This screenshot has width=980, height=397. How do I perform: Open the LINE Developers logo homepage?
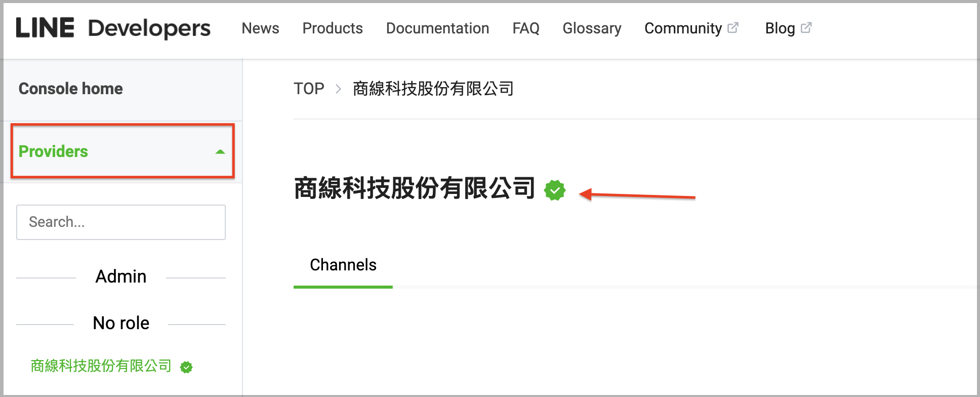(113, 28)
